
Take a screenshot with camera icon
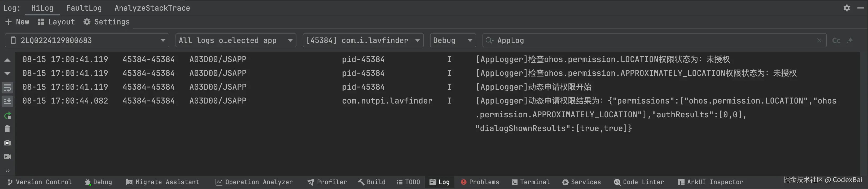click(x=7, y=143)
